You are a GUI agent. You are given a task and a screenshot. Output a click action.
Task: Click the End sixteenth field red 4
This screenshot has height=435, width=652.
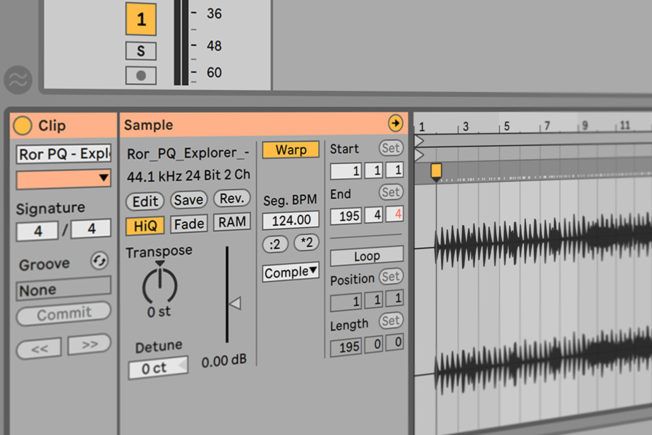point(394,214)
